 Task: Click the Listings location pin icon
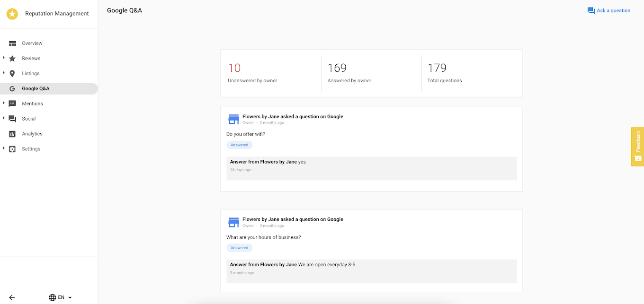coord(12,74)
